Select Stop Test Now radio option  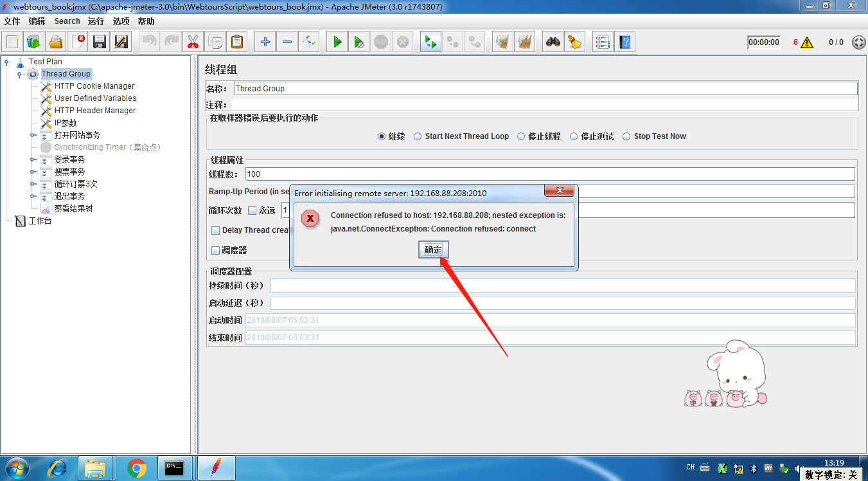[x=626, y=136]
